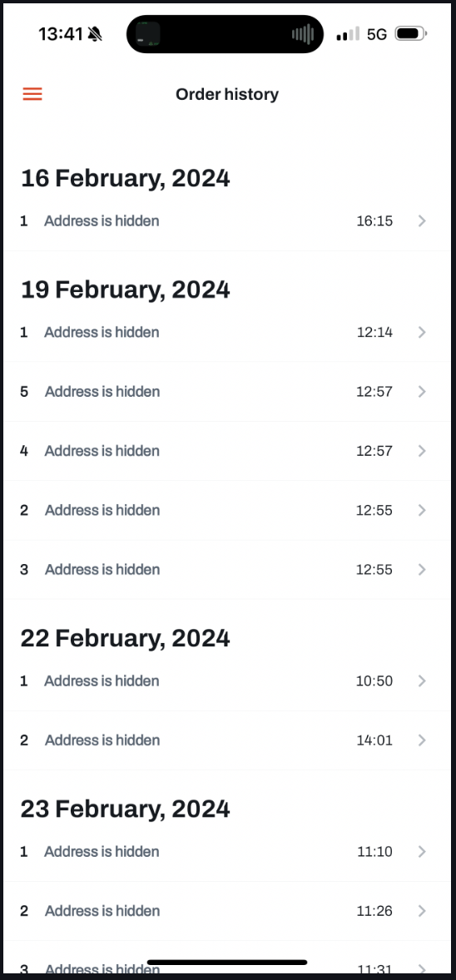Open order number 5 on 19 February
The width and height of the screenshot is (456, 980).
[226, 391]
